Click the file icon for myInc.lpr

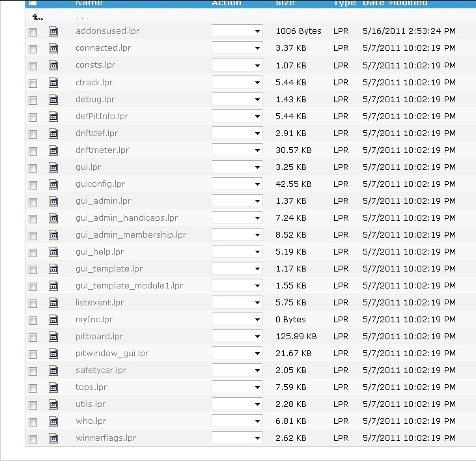[x=53, y=320]
